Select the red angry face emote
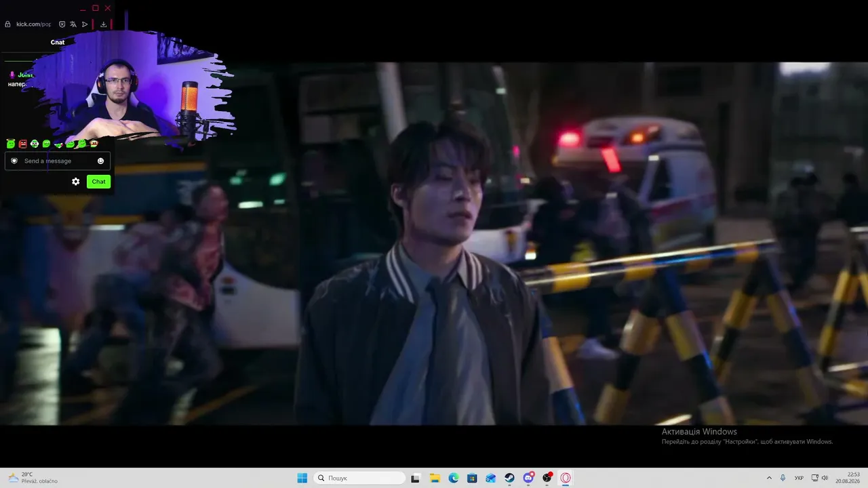Screen dimensions: 868x488 point(22,144)
